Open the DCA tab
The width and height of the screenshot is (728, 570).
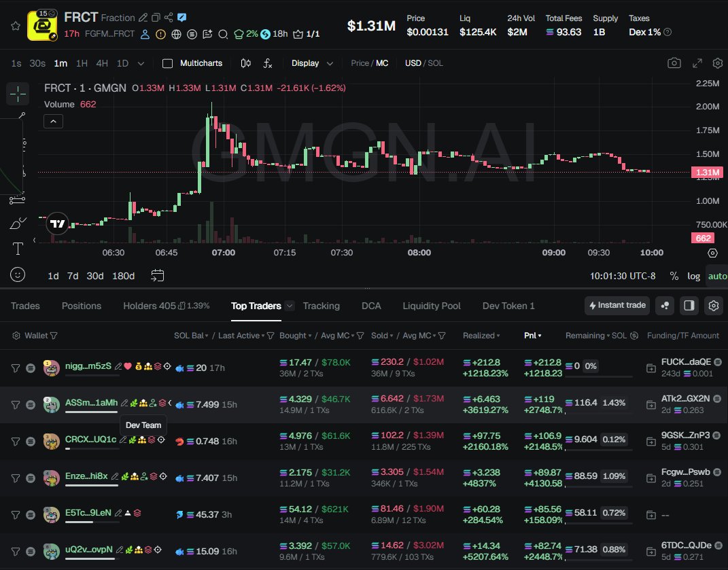(371, 306)
